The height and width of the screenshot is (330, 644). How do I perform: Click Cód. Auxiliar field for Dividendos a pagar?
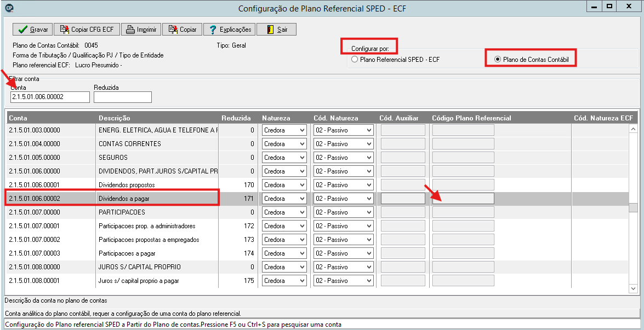(x=403, y=199)
